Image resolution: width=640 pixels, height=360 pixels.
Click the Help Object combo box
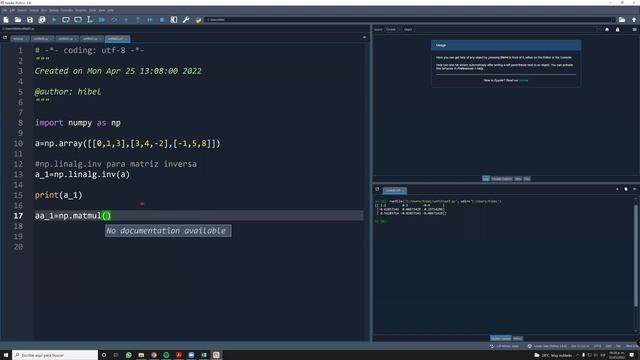(x=508, y=29)
